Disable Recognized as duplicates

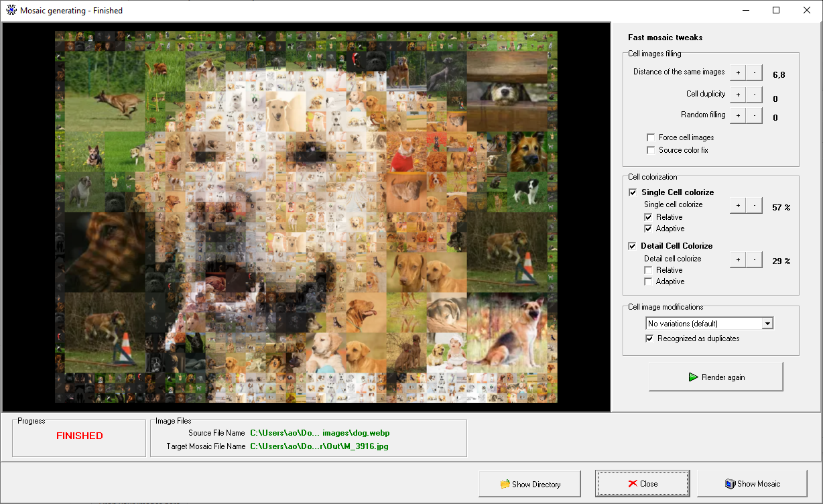tap(649, 338)
